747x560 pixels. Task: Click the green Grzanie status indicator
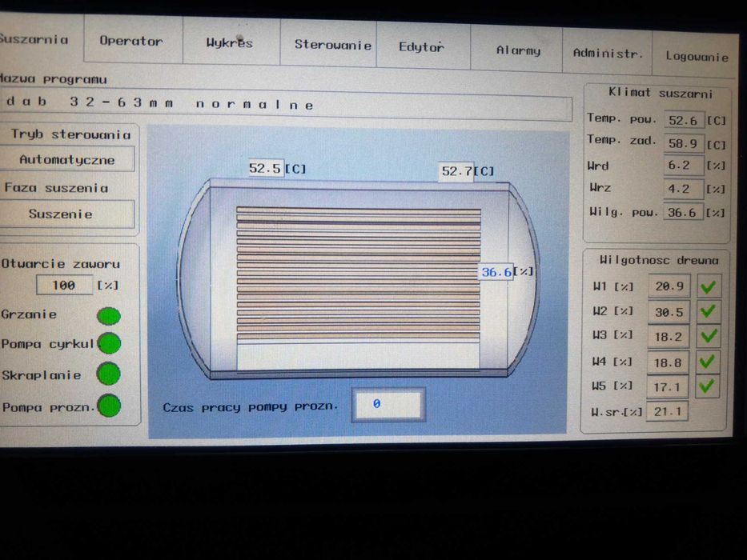point(109,316)
